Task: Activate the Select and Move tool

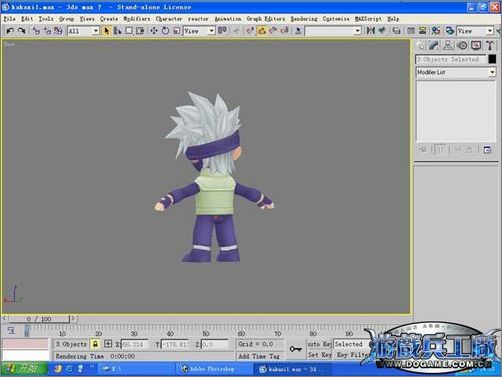Action: coord(154,31)
